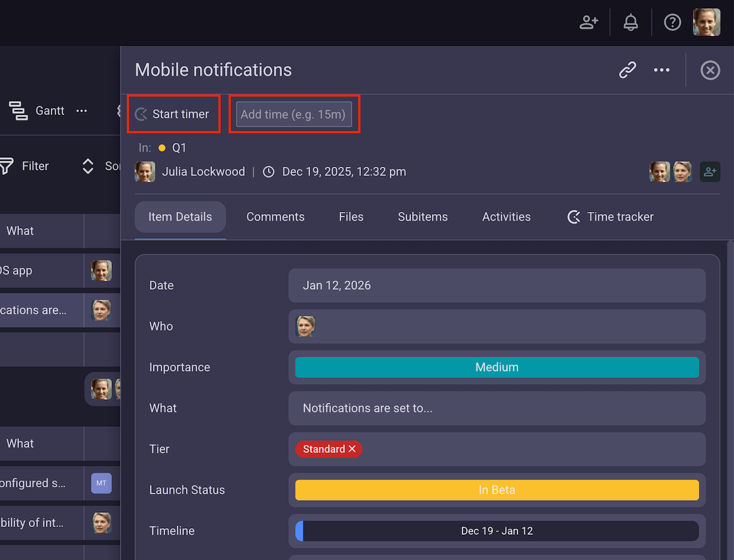Add an assignee next to the avatars
The width and height of the screenshot is (734, 560).
[710, 172]
